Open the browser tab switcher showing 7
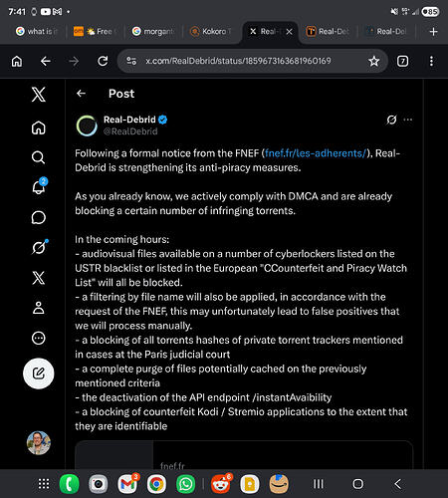 coord(402,61)
